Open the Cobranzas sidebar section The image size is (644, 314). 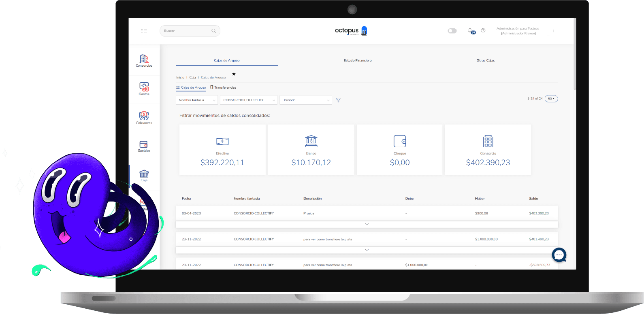click(x=144, y=118)
